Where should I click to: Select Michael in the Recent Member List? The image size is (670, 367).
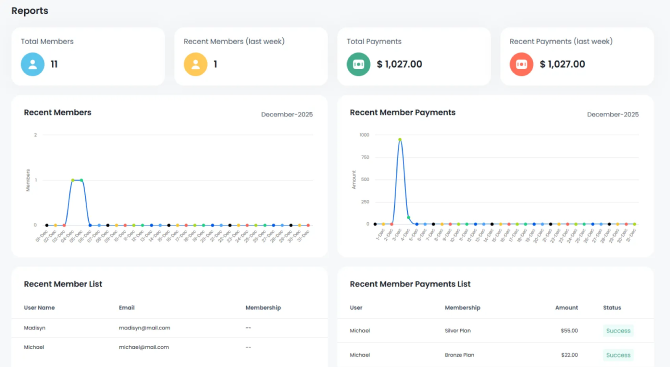tap(34, 347)
